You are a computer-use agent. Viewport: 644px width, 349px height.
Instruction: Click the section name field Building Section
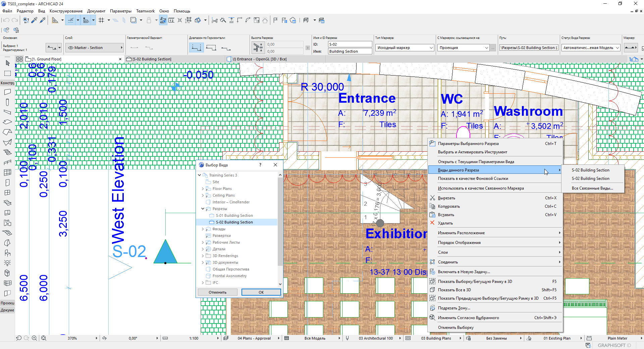point(350,51)
